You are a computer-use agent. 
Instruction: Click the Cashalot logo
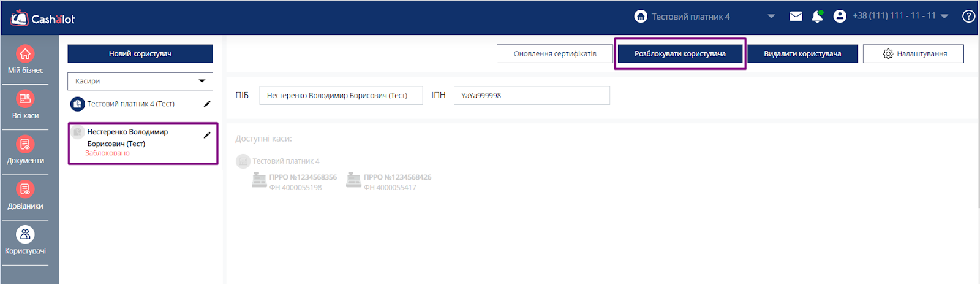[43, 18]
